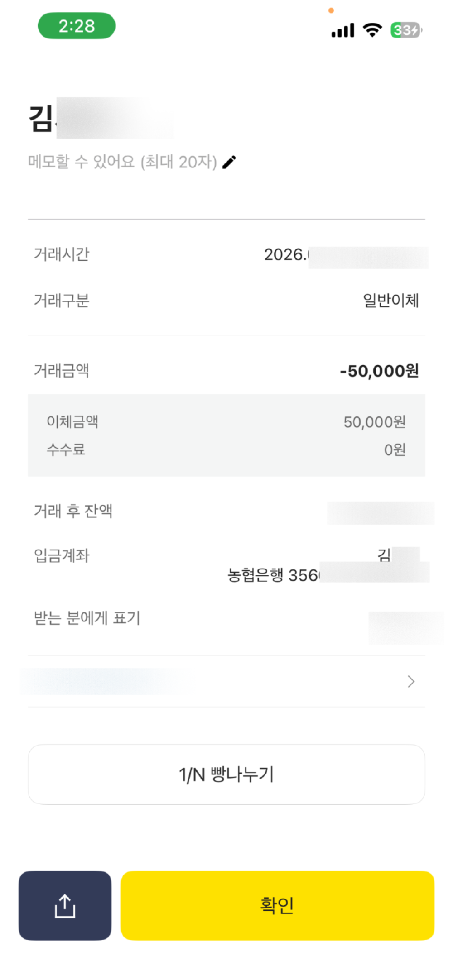This screenshot has height=980, width=453.
Task: Tap the green 2:28 time pill
Action: [77, 26]
